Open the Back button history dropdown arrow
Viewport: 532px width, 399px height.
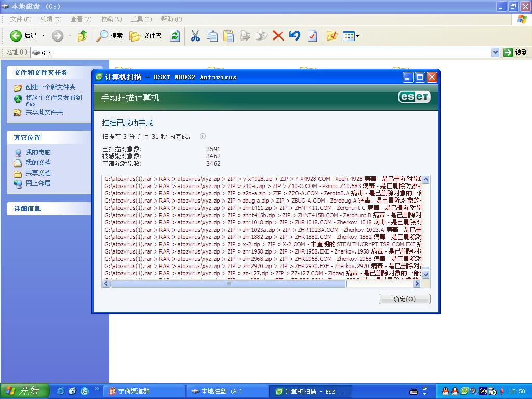(x=43, y=36)
